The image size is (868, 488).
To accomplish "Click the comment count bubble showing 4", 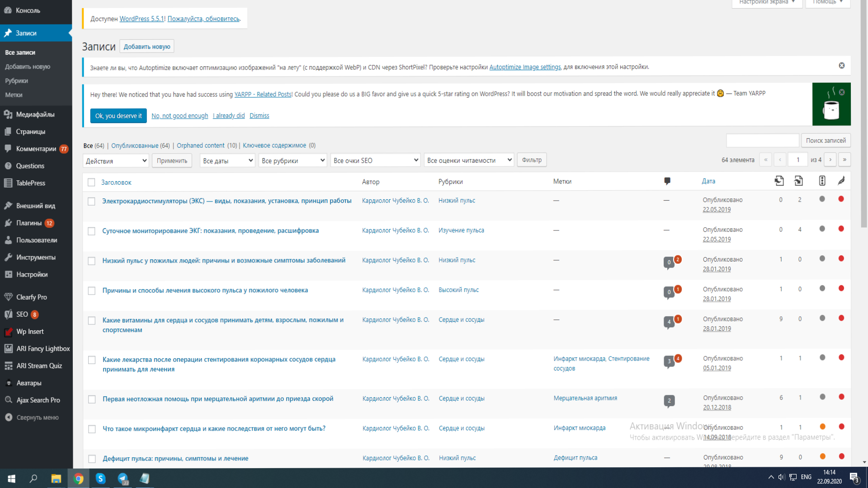I will pos(669,322).
